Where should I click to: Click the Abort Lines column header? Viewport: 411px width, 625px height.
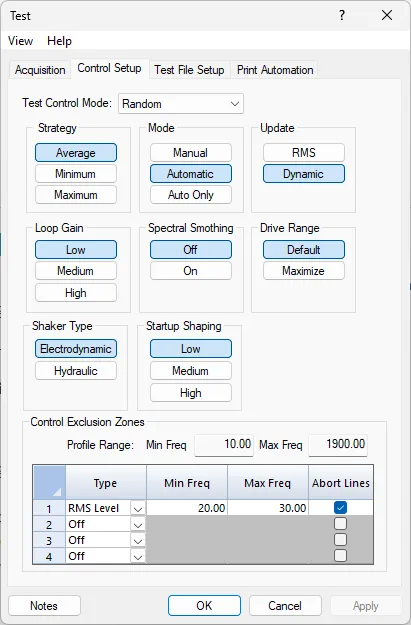coord(341,483)
